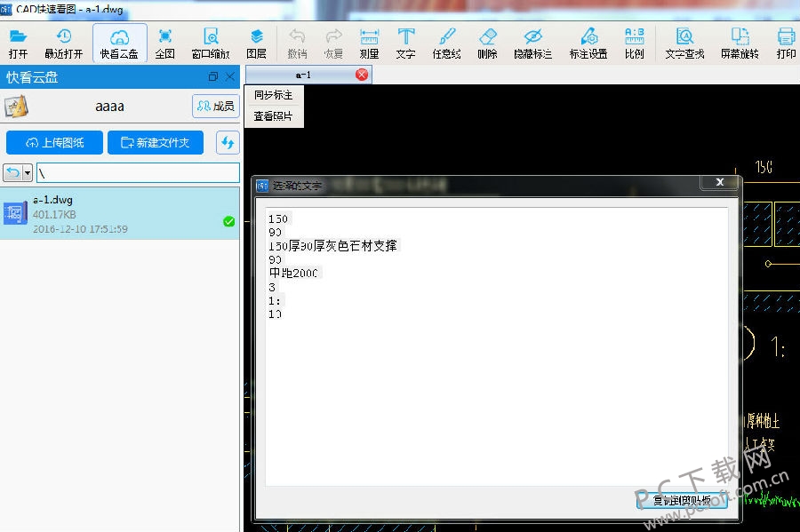This screenshot has height=532, width=800.
Task: Select the 任意线 freehand line tool
Action: pos(446,44)
